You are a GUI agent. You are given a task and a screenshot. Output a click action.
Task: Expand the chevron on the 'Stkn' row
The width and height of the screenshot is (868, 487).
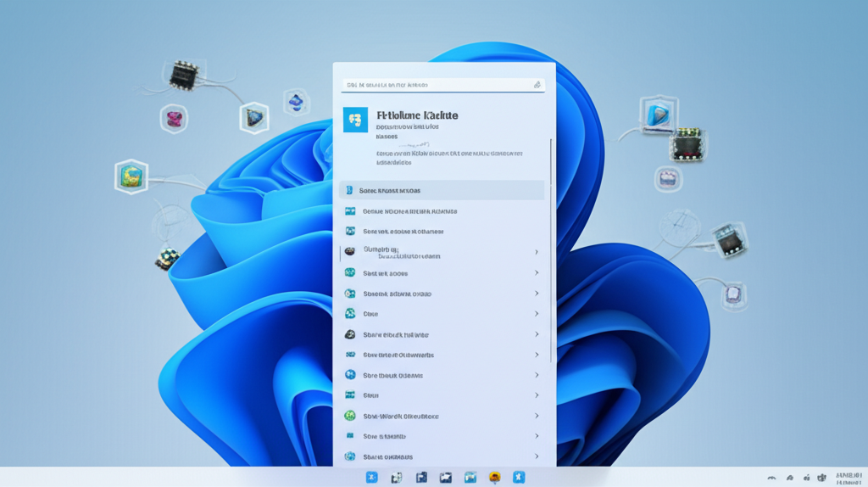click(537, 395)
